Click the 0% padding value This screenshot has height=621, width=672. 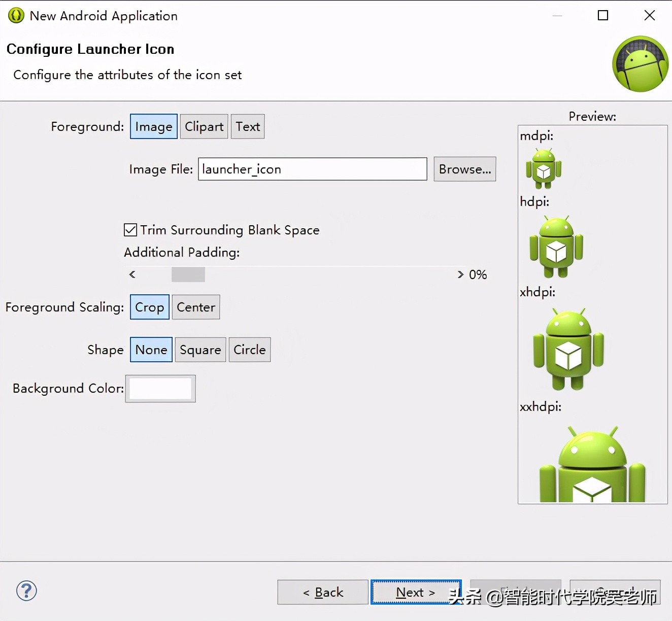pyautogui.click(x=478, y=274)
